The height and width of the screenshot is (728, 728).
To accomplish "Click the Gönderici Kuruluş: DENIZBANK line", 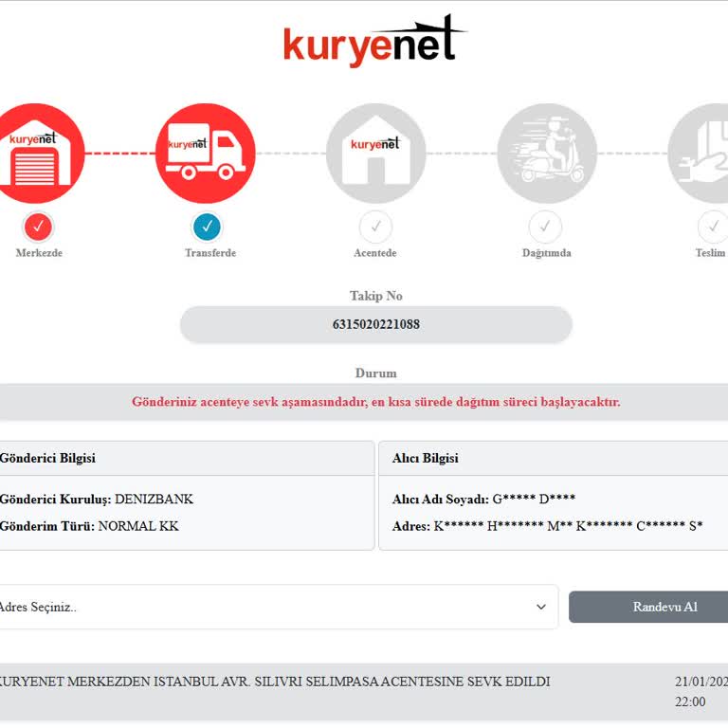I will (96, 500).
